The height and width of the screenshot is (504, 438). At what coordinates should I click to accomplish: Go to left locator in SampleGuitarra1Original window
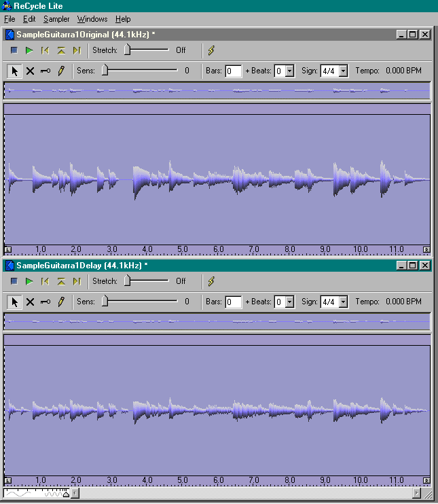(45, 50)
